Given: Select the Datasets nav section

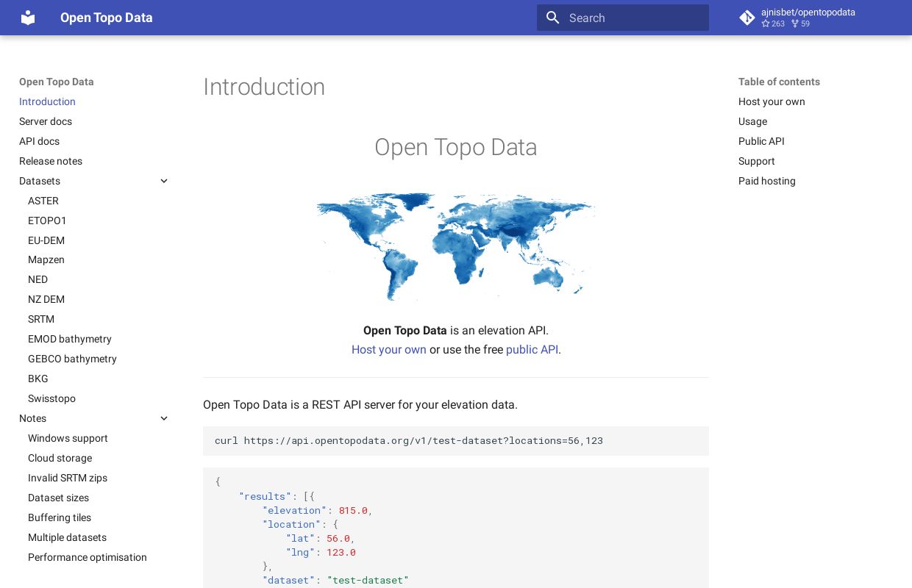Looking at the screenshot, I should coord(40,181).
